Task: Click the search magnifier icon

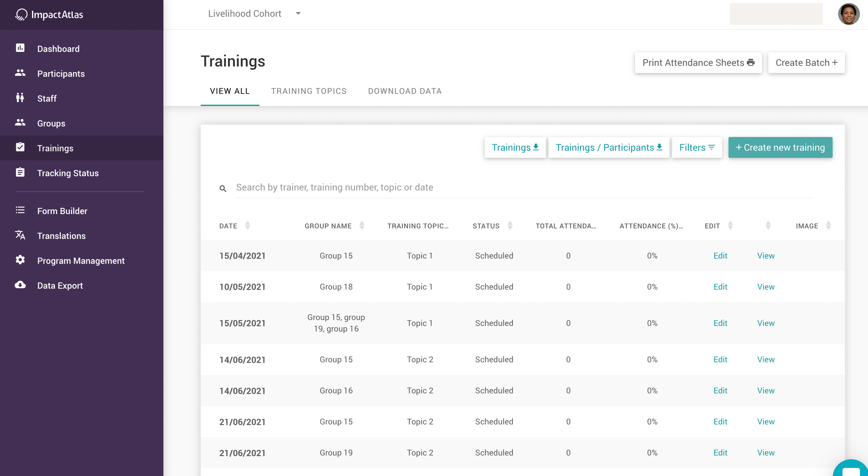Action: [x=223, y=189]
